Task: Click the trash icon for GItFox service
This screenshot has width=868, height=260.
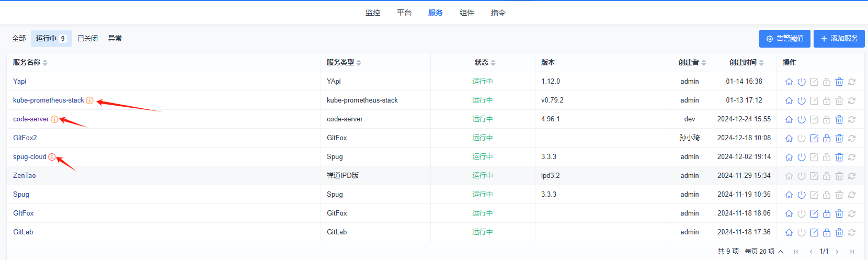Action: (839, 213)
